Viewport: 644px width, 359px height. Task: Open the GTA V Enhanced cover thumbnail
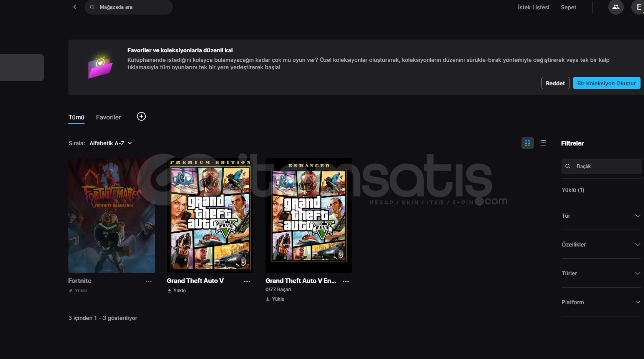pyautogui.click(x=309, y=215)
